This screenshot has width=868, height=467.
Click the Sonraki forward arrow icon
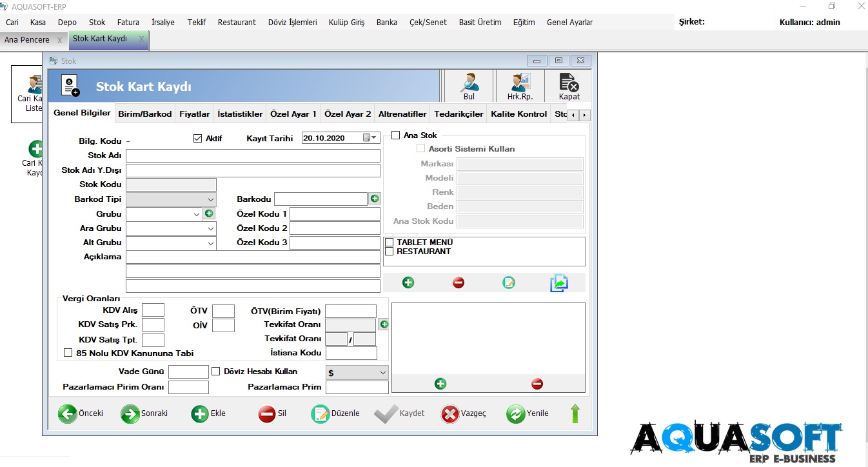point(130,413)
